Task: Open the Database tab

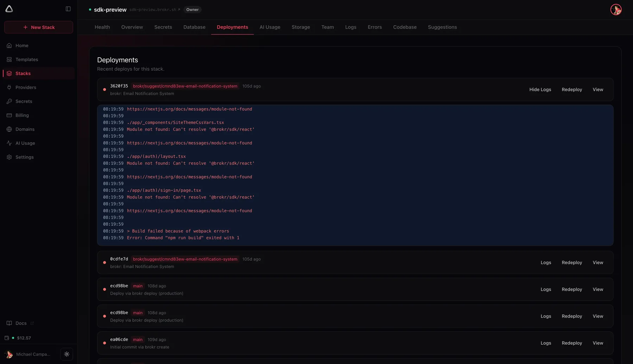Action: point(194,27)
